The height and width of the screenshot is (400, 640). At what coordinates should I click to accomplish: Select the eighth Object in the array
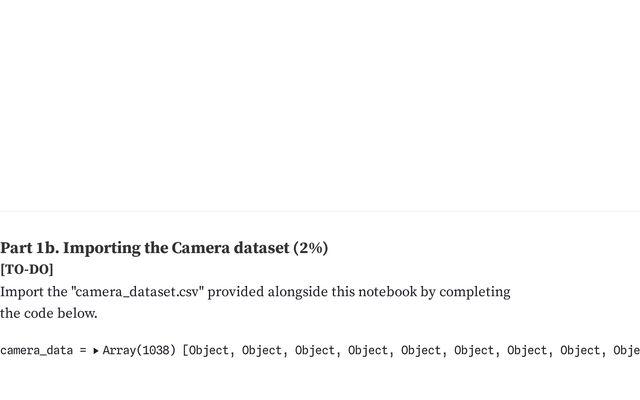pyautogui.click(x=580, y=351)
